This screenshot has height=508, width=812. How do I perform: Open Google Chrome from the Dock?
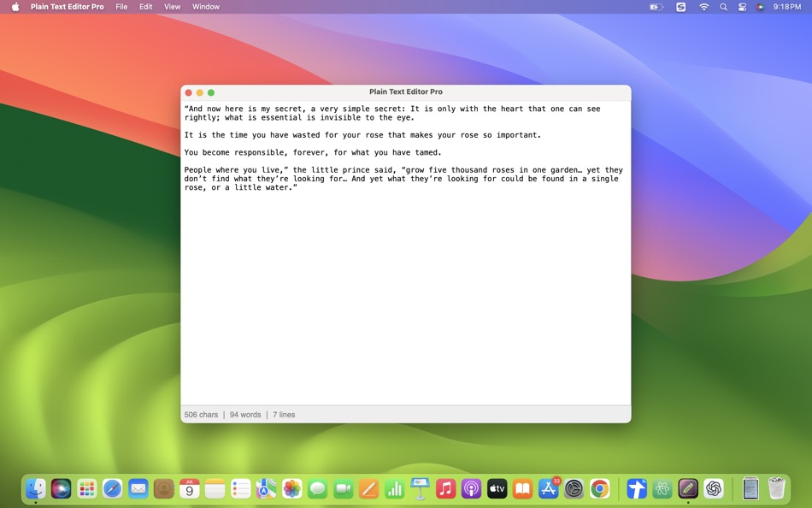point(600,488)
